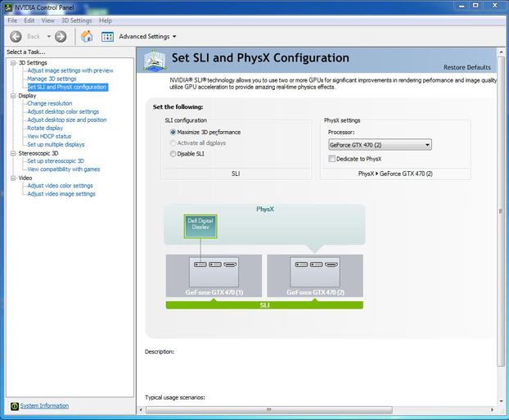The width and height of the screenshot is (509, 420).
Task: Click the Forward arrow icon
Action: click(61, 36)
